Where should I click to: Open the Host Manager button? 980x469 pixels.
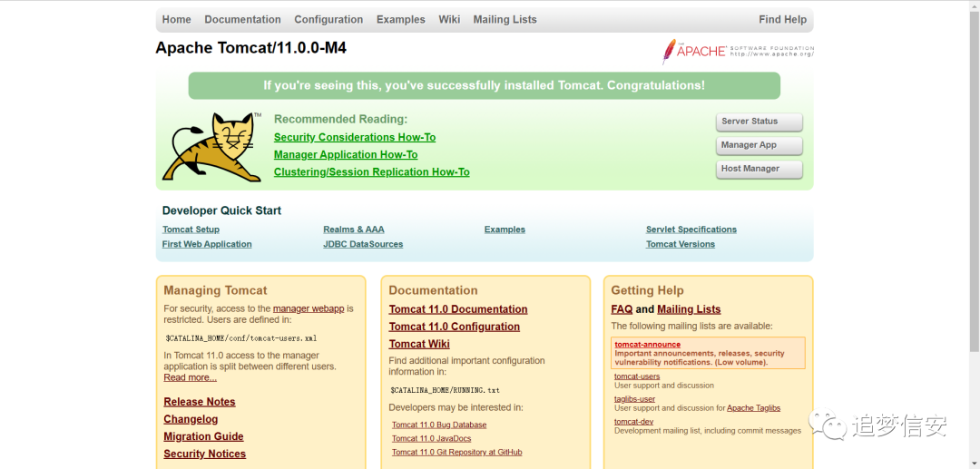[759, 170]
